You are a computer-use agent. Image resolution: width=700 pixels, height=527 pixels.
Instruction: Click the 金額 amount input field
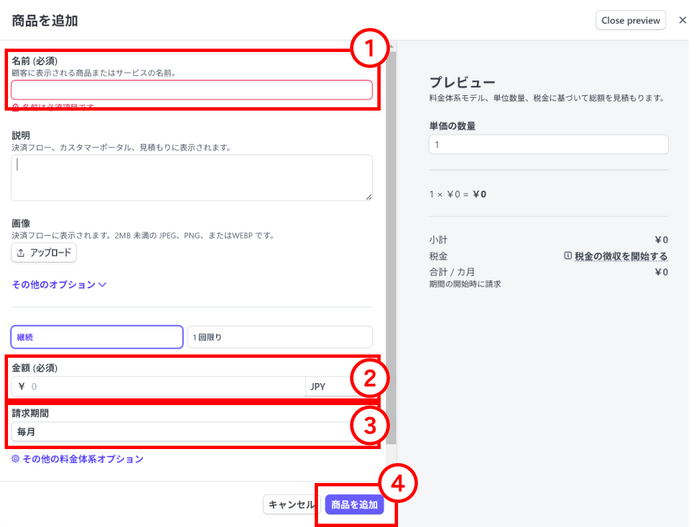click(x=160, y=386)
